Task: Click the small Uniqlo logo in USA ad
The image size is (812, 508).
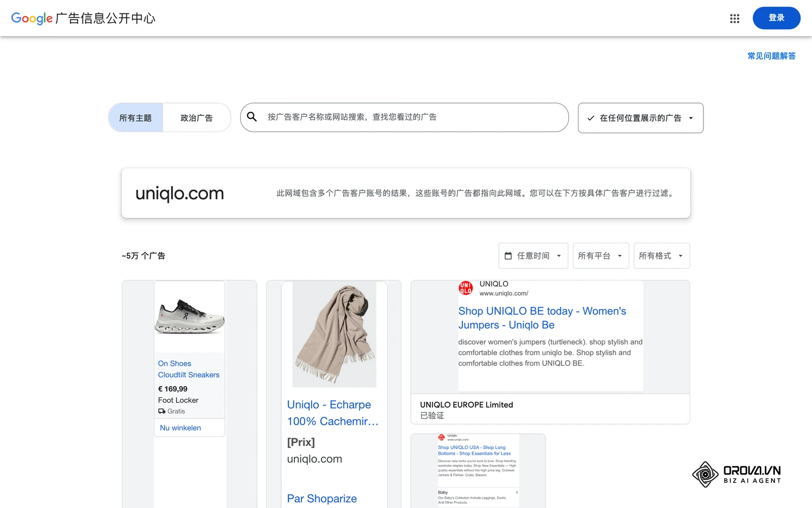Action: 441,437
